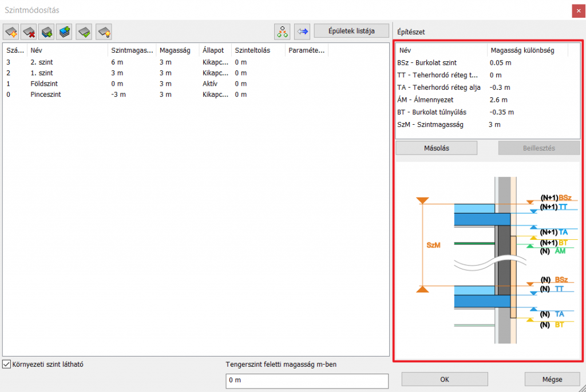Screen dimensions: 586x392
Task: Select the Pinceszint row
Action: (x=196, y=94)
